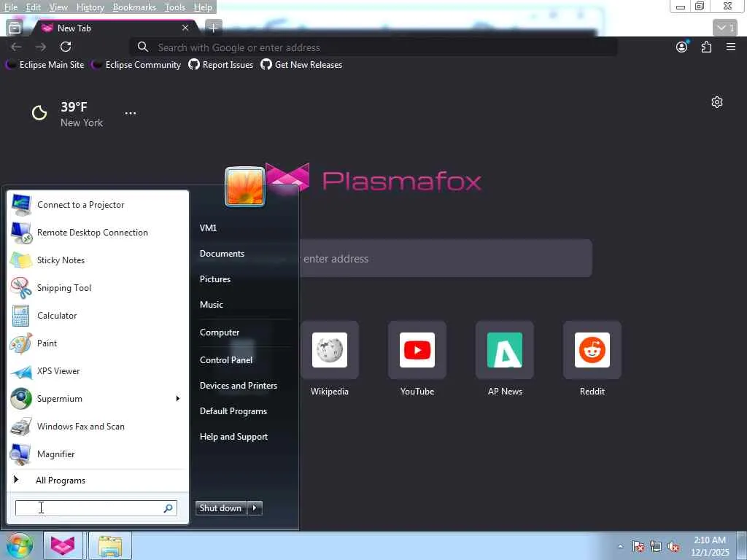Open the View menu
This screenshot has width=747, height=560.
tap(58, 7)
